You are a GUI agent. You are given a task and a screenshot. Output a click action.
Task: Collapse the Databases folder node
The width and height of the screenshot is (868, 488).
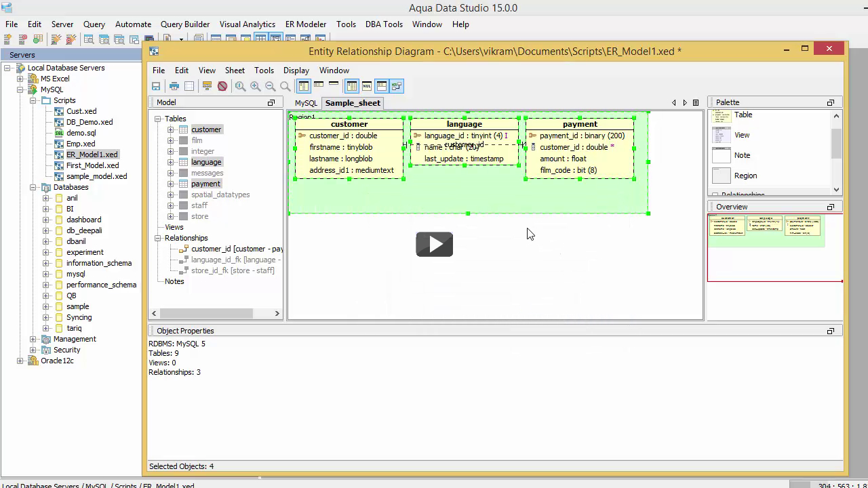[x=33, y=187]
